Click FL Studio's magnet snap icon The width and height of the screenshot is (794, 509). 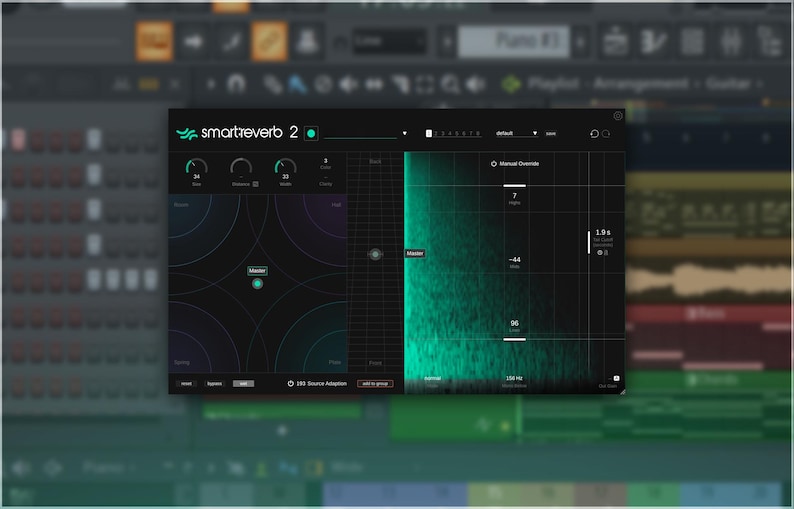pyautogui.click(x=236, y=84)
